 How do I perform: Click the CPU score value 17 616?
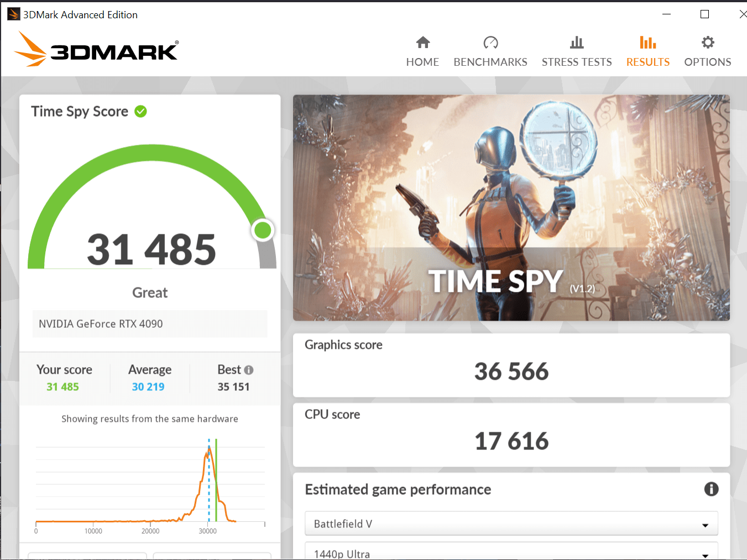pos(511,441)
